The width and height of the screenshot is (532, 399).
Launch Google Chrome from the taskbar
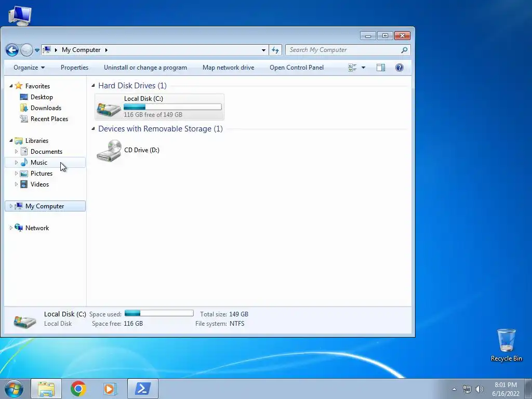(x=78, y=389)
